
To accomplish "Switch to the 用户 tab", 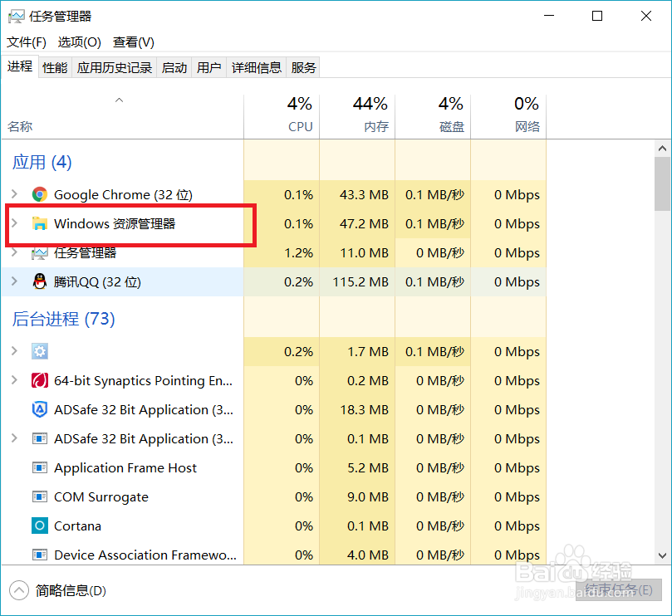I will [x=208, y=68].
